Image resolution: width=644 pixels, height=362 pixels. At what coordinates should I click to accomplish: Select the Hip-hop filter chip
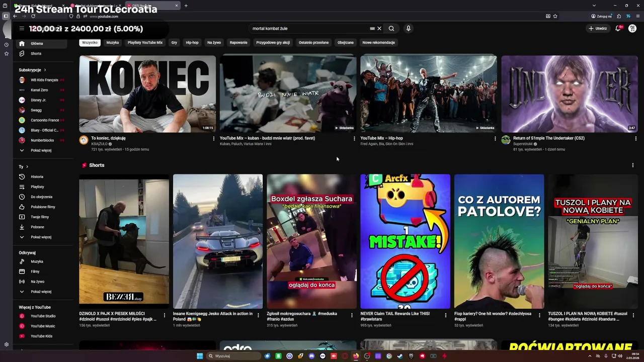point(192,43)
